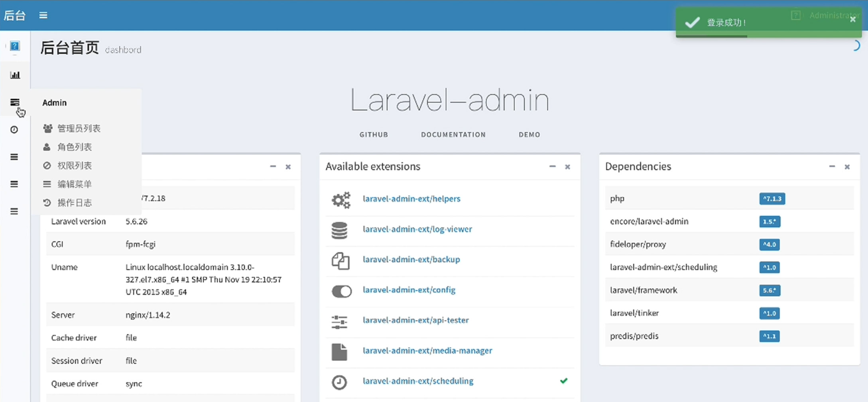The image size is (868, 402).
Task: Click the fideloper/proxy ^4.0 badge
Action: pos(770,245)
